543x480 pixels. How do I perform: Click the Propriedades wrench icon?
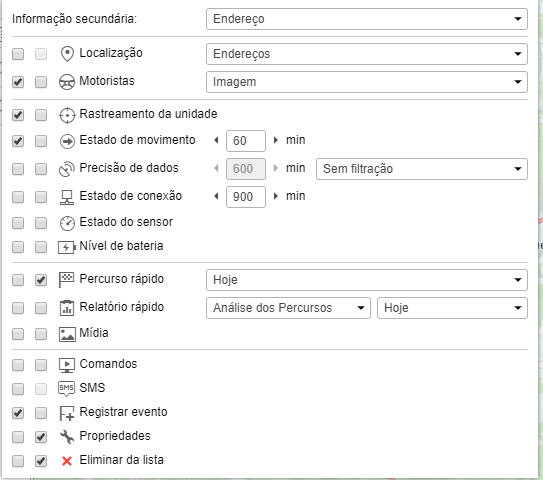(67, 437)
